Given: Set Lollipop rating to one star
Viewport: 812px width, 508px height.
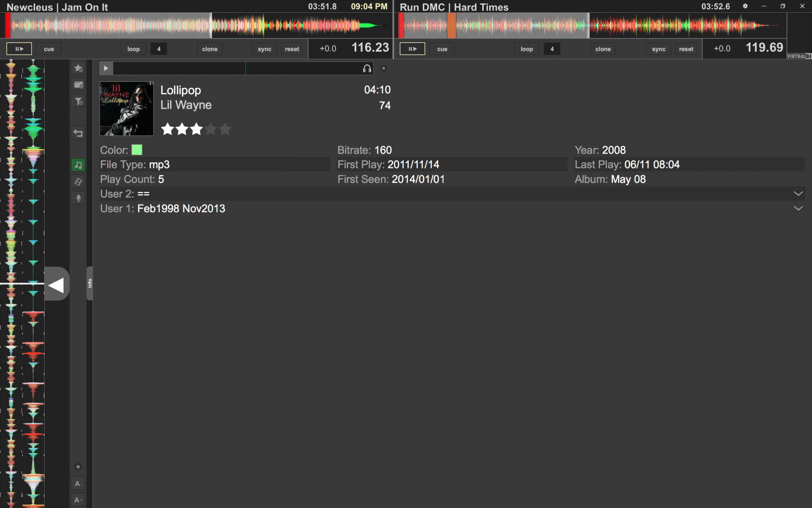Looking at the screenshot, I should [167, 129].
